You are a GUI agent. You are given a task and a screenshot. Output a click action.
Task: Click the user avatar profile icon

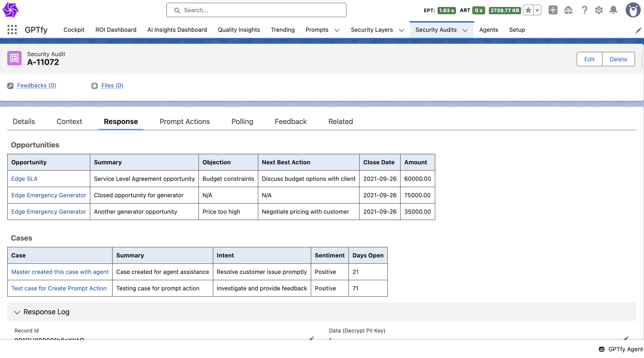tap(633, 10)
